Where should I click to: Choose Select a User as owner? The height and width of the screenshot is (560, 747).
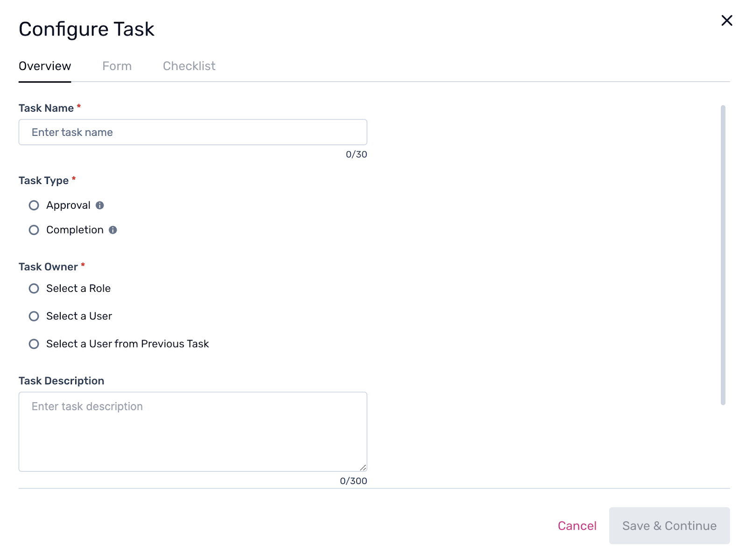click(34, 316)
